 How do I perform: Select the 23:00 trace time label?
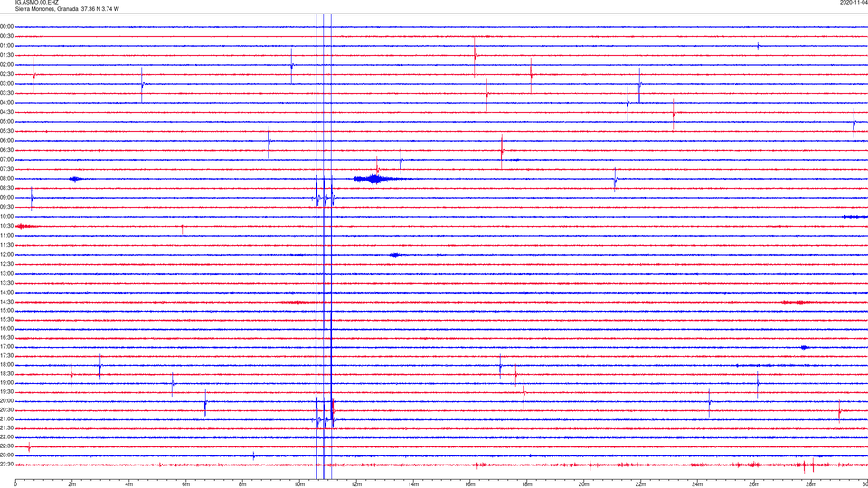click(6, 455)
